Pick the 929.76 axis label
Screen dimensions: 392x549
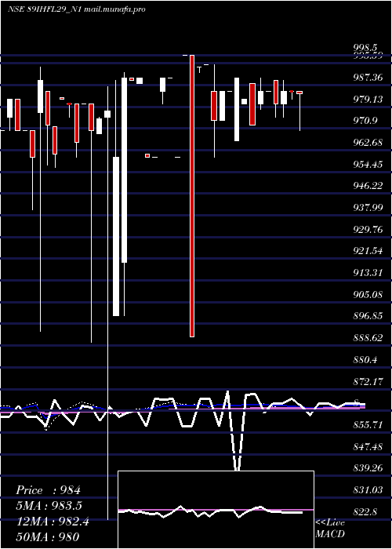(x=368, y=229)
